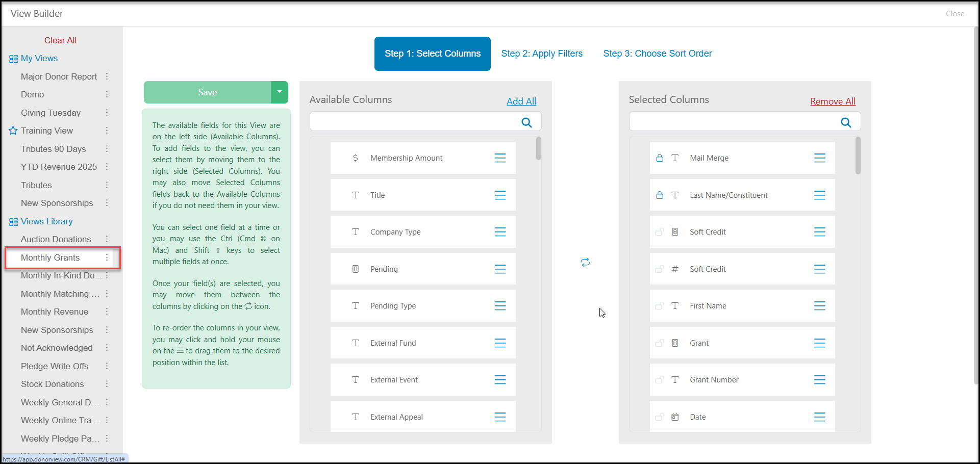Open options menu for Demo view

pyautogui.click(x=107, y=94)
